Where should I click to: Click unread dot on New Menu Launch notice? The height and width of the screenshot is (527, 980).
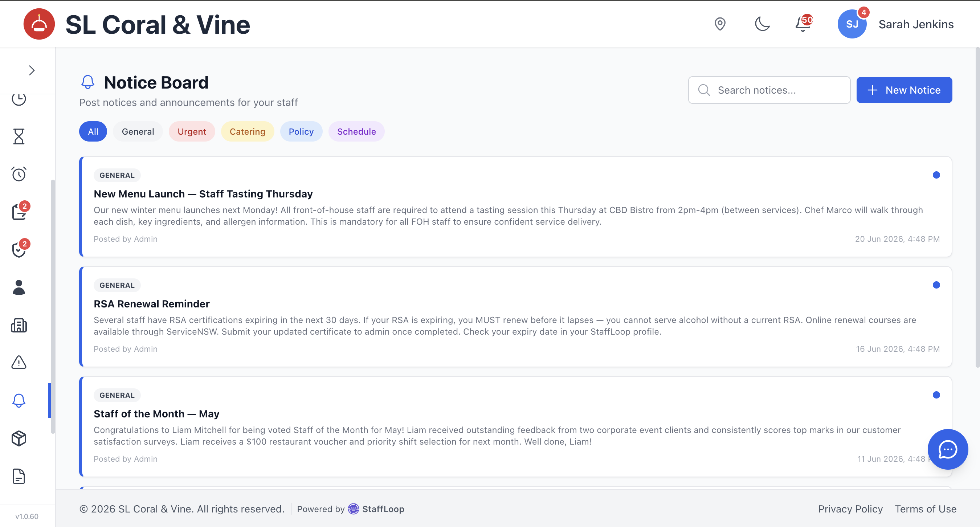tap(936, 175)
